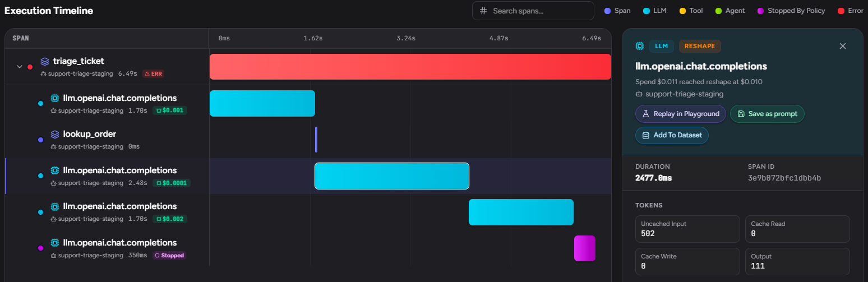868x282 pixels.
Task: Click the hash icon in the search box
Action: tap(483, 11)
